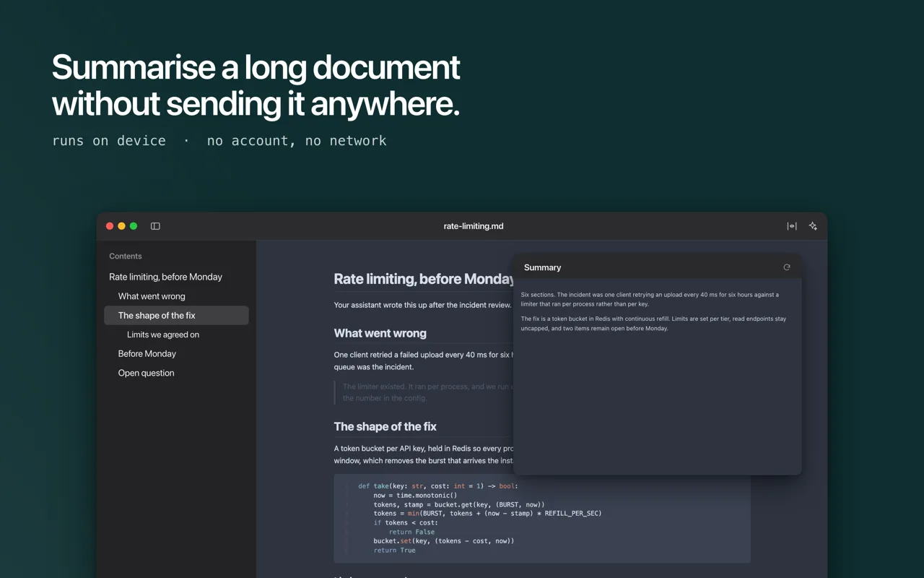Close the window with red button
Viewport: 924px width, 578px height.
tap(110, 226)
